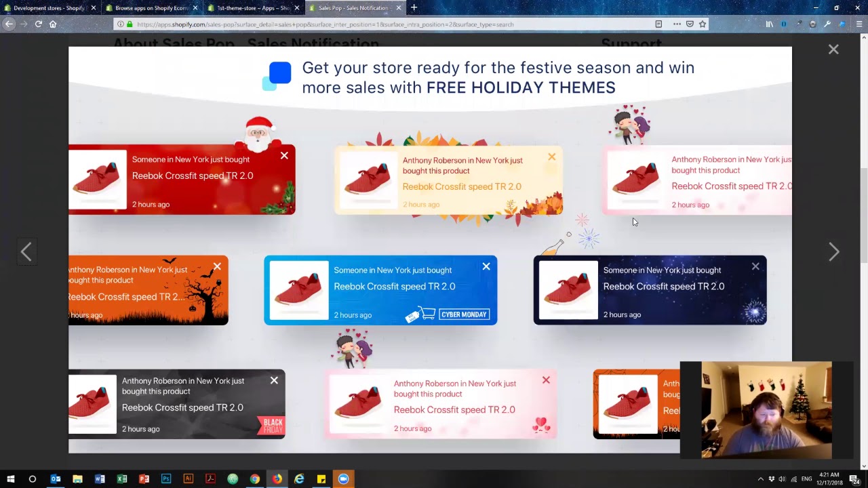Switch to Browse apps on Shopify tab

(x=151, y=8)
